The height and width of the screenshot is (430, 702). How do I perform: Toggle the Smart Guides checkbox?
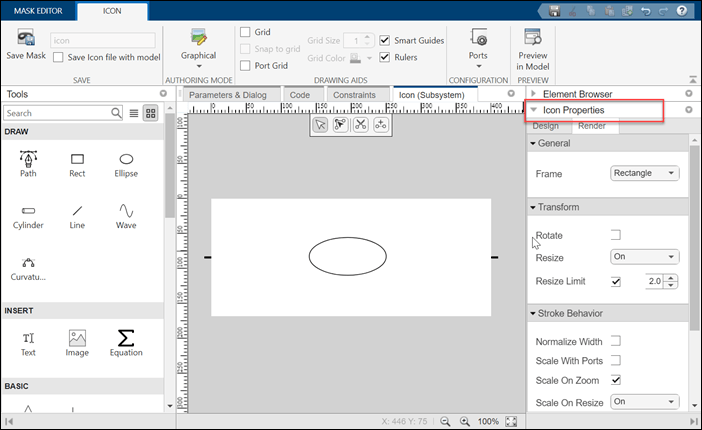[x=385, y=40]
